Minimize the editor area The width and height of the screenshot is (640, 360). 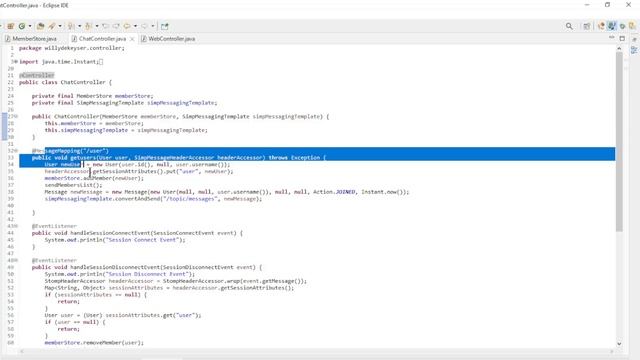coord(611,38)
